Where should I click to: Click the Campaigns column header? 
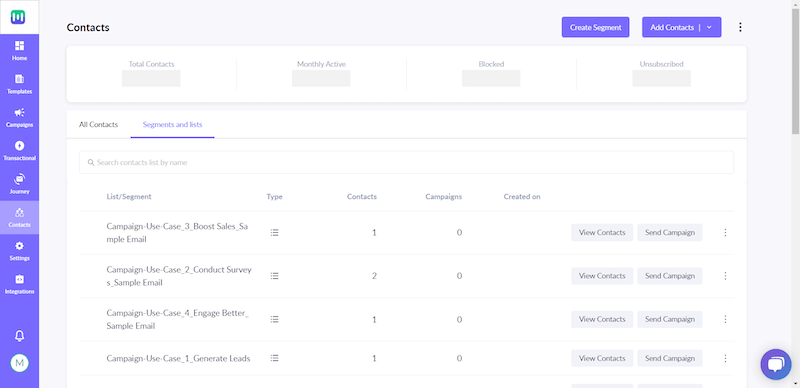point(443,197)
